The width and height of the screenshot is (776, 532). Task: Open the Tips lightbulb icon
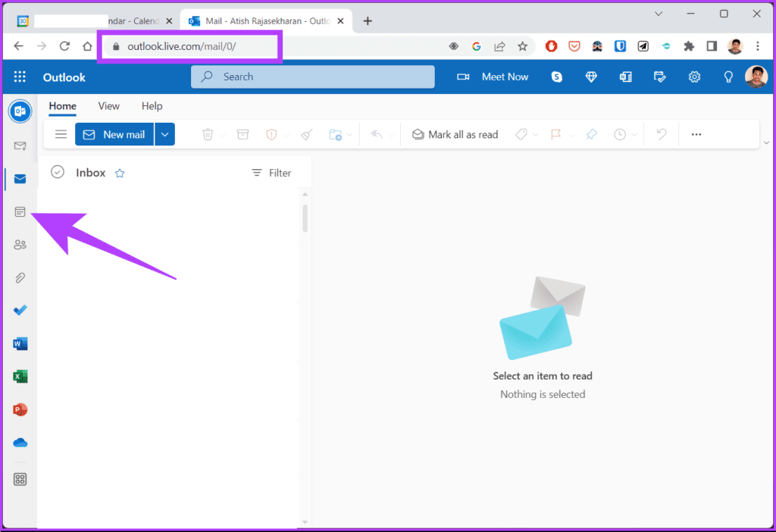point(728,77)
